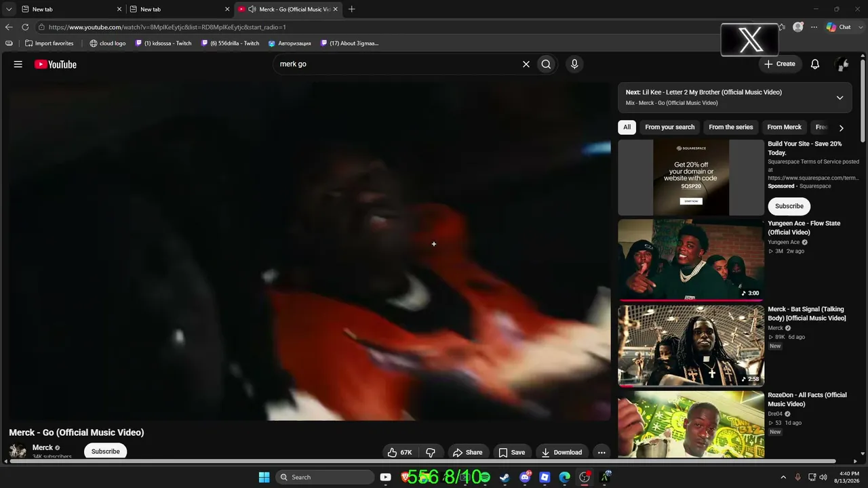Open the Copilot Chat button
Image resolution: width=868 pixels, height=488 pixels.
click(839, 27)
